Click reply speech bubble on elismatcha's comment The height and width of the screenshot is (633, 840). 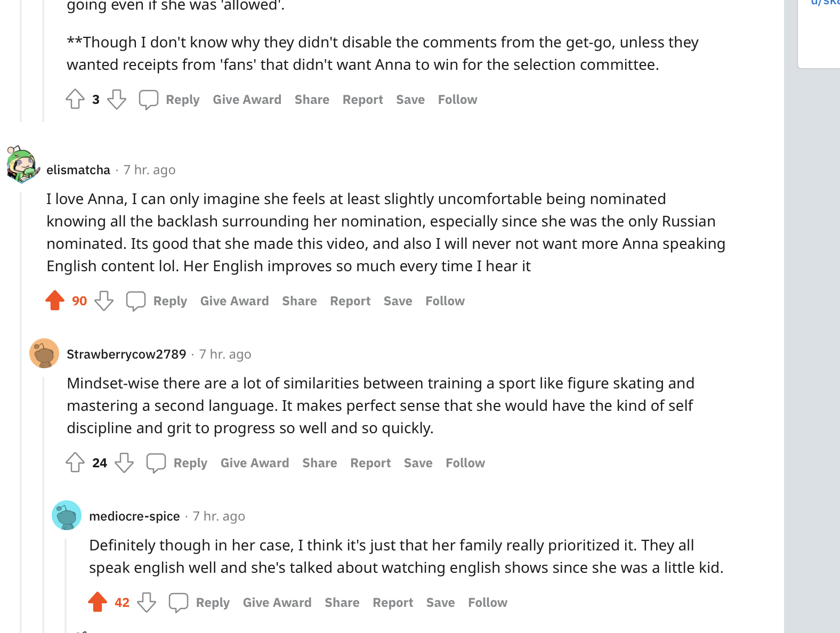point(136,301)
